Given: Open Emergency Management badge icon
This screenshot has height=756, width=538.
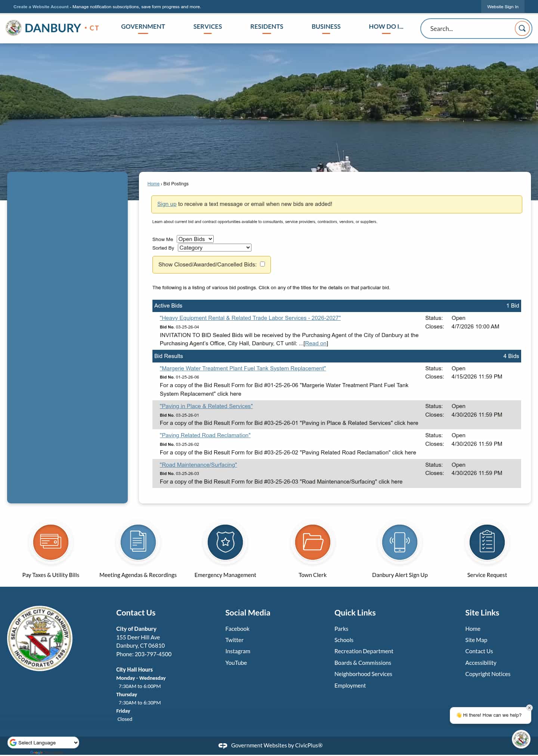Looking at the screenshot, I should point(225,542).
